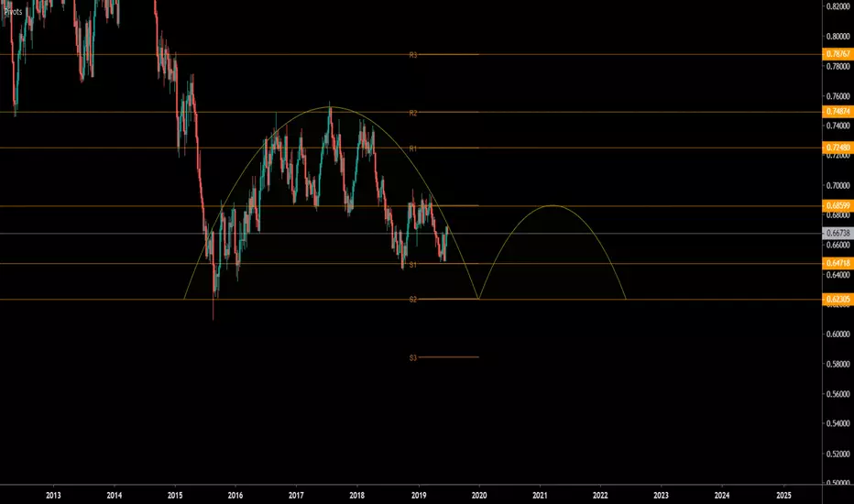The width and height of the screenshot is (854, 504).
Task: Select the 0.64718 S1 price label
Action: (x=838, y=263)
